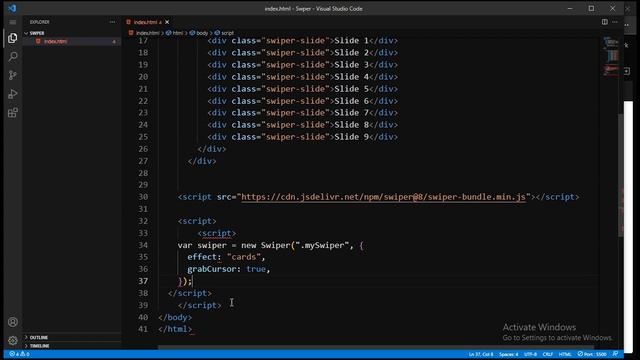Click the </div> tag on line 27
The width and height of the screenshot is (640, 360).
tap(202, 161)
